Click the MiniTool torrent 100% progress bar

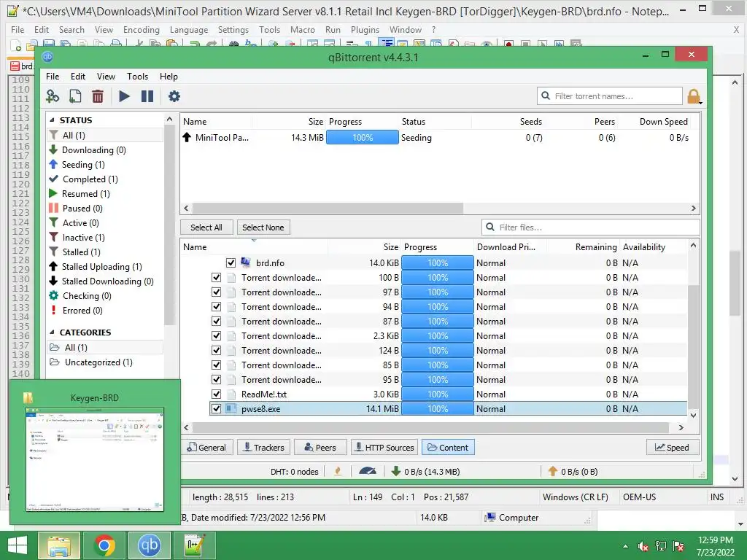point(362,138)
